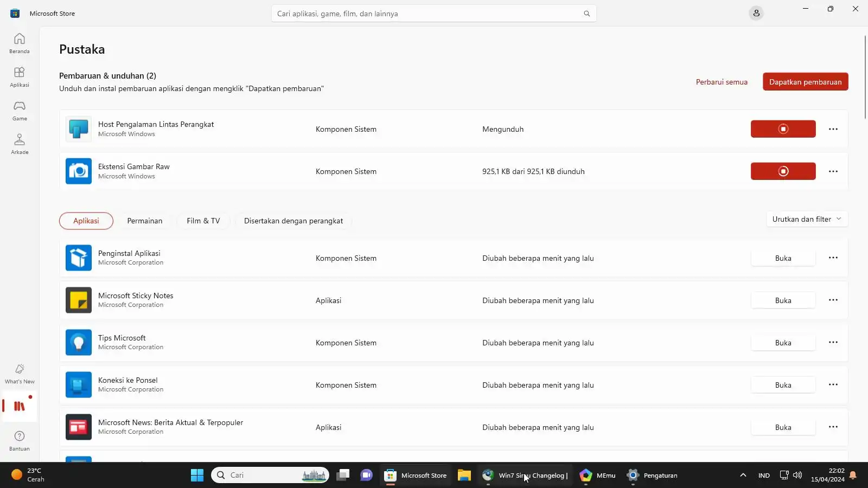868x488 pixels.
Task: Click Buka for Koneksi ke Ponsel
Action: click(783, 385)
